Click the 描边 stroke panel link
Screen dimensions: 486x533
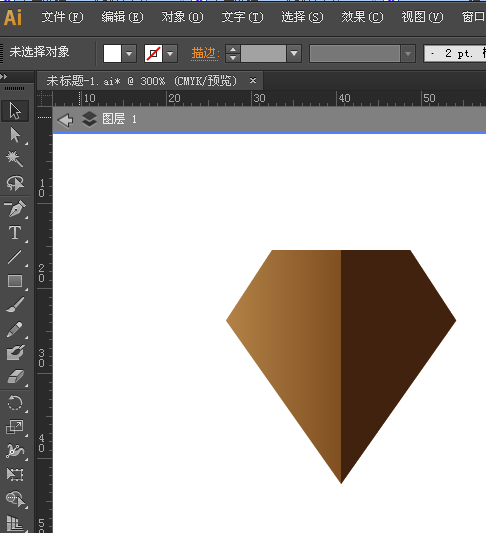205,53
